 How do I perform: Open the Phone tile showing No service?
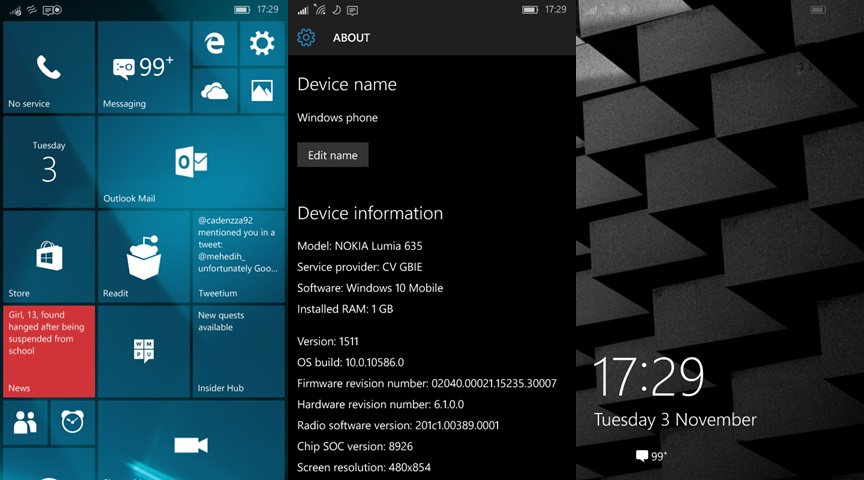click(x=49, y=68)
